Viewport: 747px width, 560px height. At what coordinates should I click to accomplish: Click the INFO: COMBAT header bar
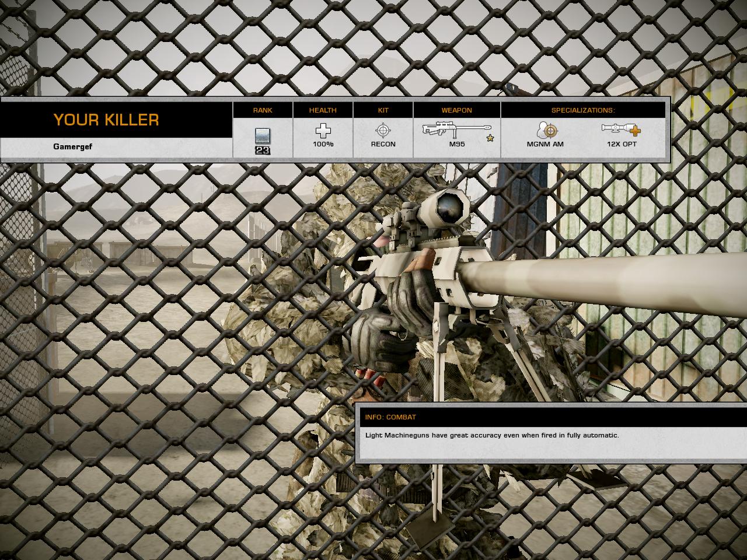click(553, 417)
